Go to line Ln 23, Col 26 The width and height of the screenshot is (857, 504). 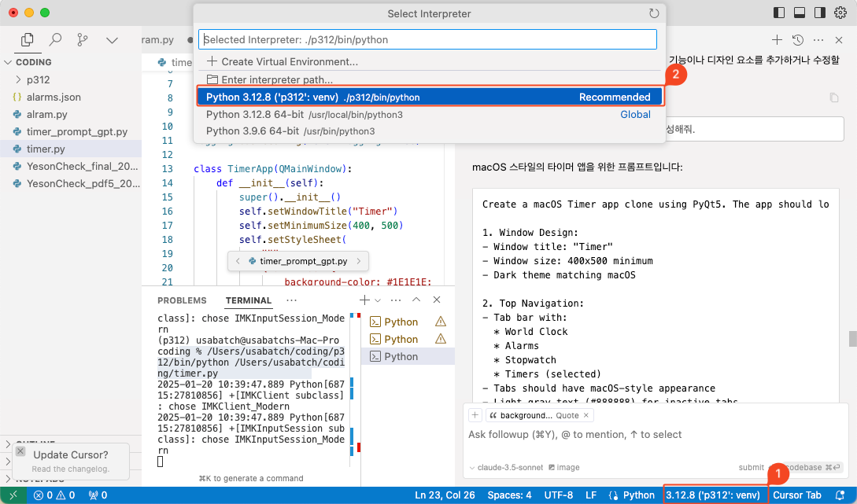(445, 495)
